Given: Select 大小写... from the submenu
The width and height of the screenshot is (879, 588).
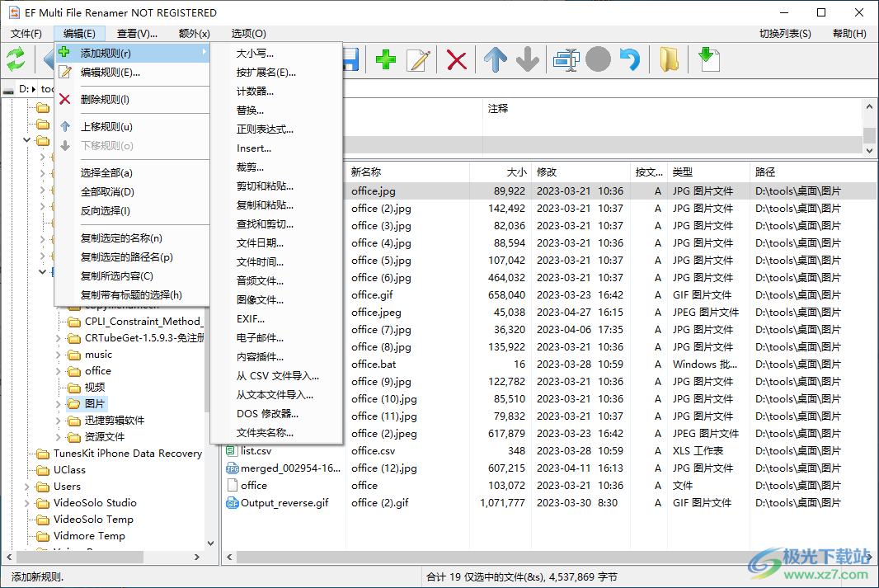Looking at the screenshot, I should [276, 54].
